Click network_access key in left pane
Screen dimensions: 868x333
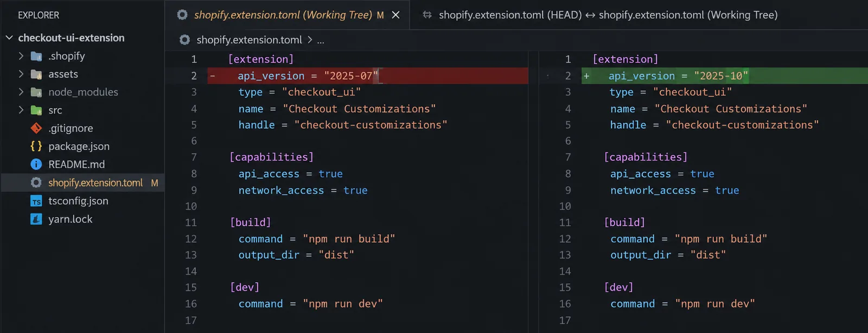point(281,191)
